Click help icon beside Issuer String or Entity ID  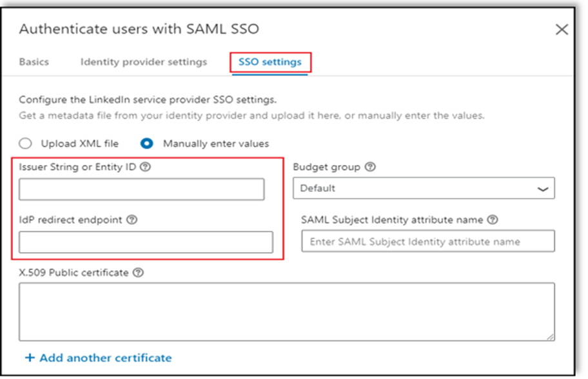145,167
